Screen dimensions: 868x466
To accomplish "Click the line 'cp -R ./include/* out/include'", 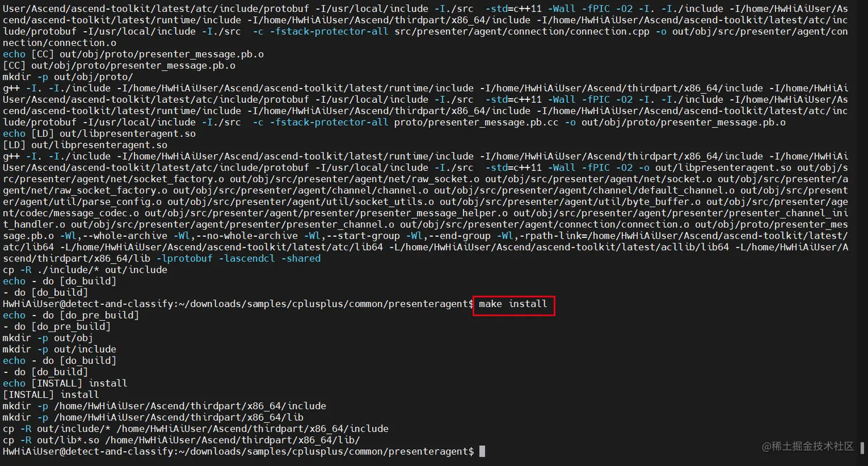I will point(85,270).
